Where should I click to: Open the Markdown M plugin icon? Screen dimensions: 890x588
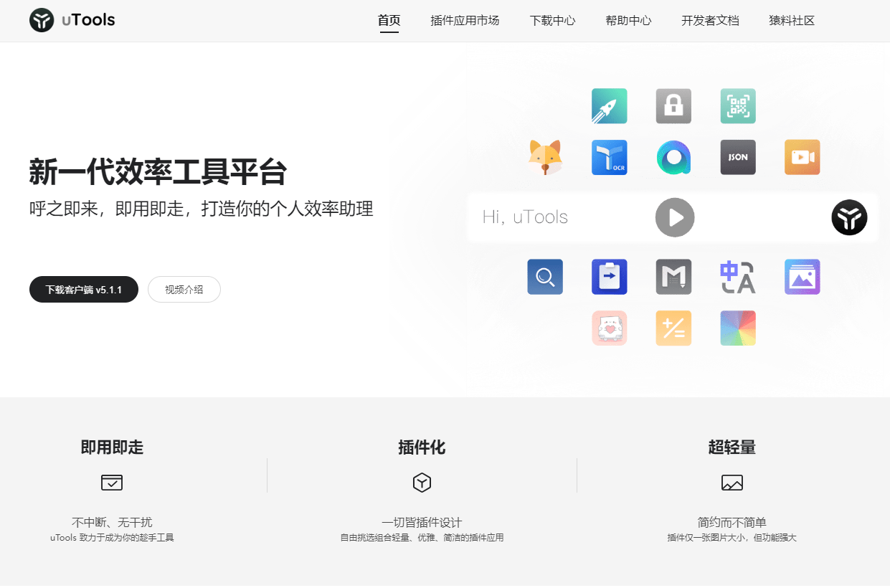(x=673, y=277)
